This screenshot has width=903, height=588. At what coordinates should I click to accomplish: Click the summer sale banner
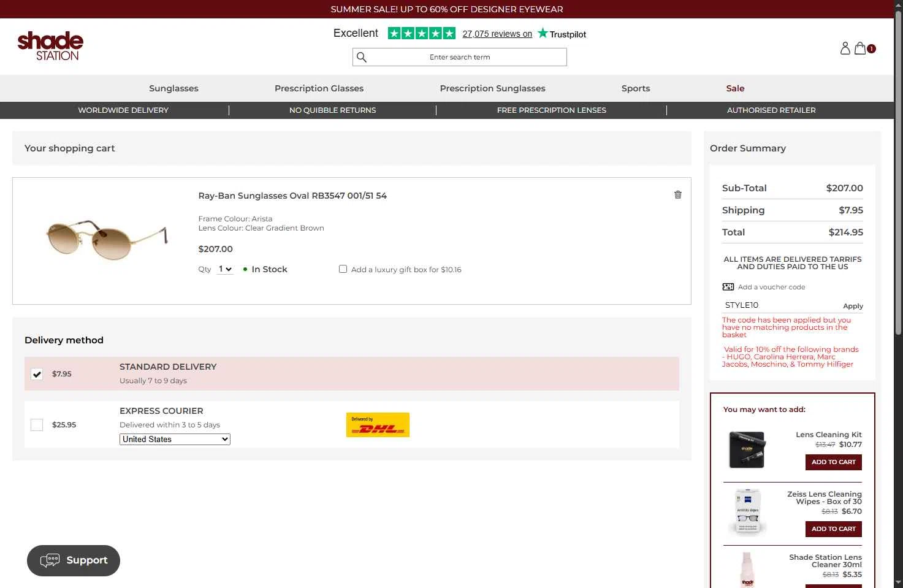pos(447,9)
